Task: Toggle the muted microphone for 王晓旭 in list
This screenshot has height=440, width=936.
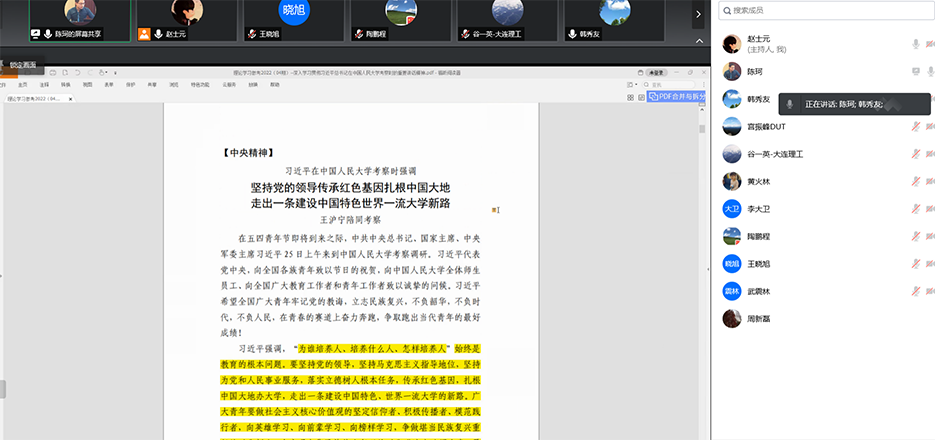Action: (916, 264)
